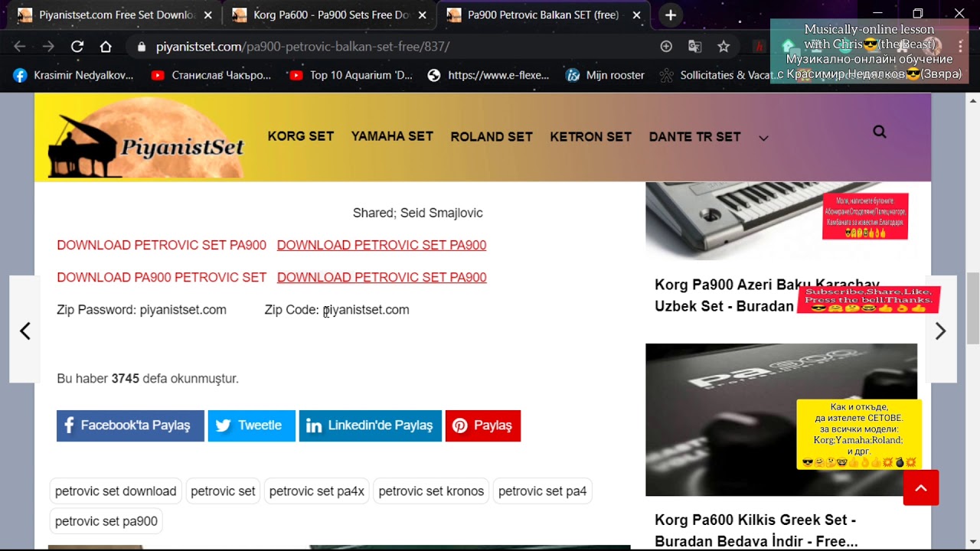This screenshot has height=551, width=980.
Task: Open Krasimir Nedyalkov Facebook bookmark
Action: coord(74,75)
